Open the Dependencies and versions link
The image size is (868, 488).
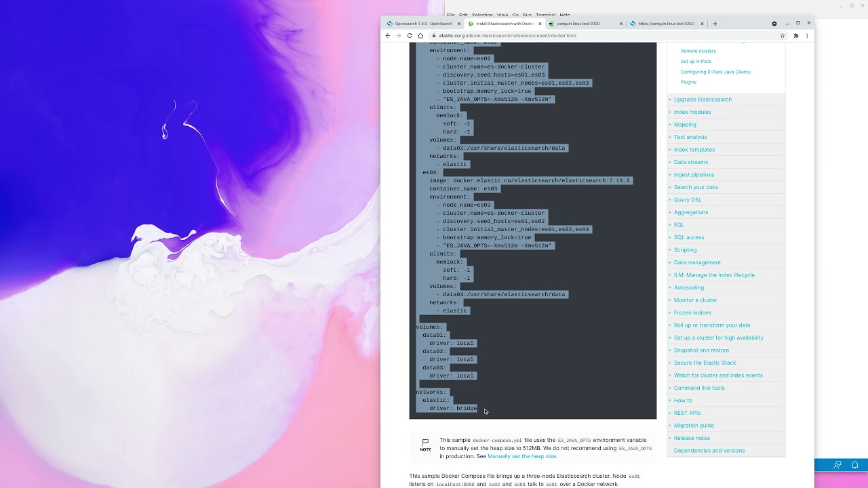709,451
